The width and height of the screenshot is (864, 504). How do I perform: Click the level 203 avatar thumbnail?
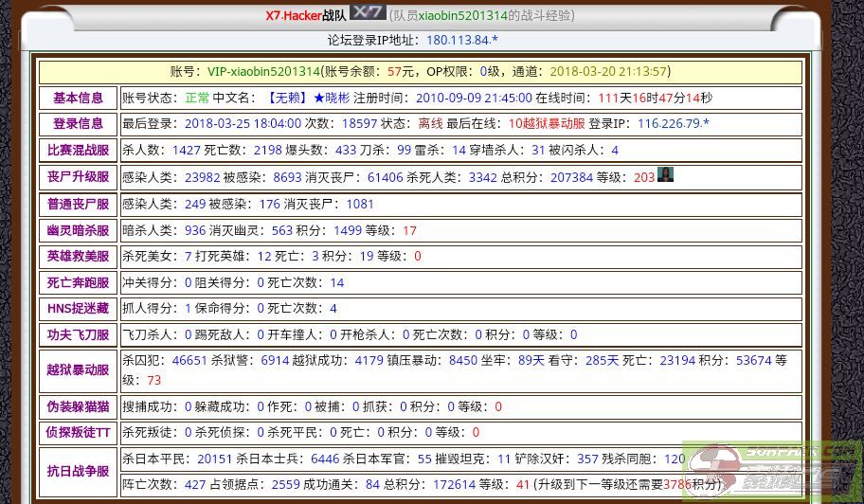click(x=665, y=174)
